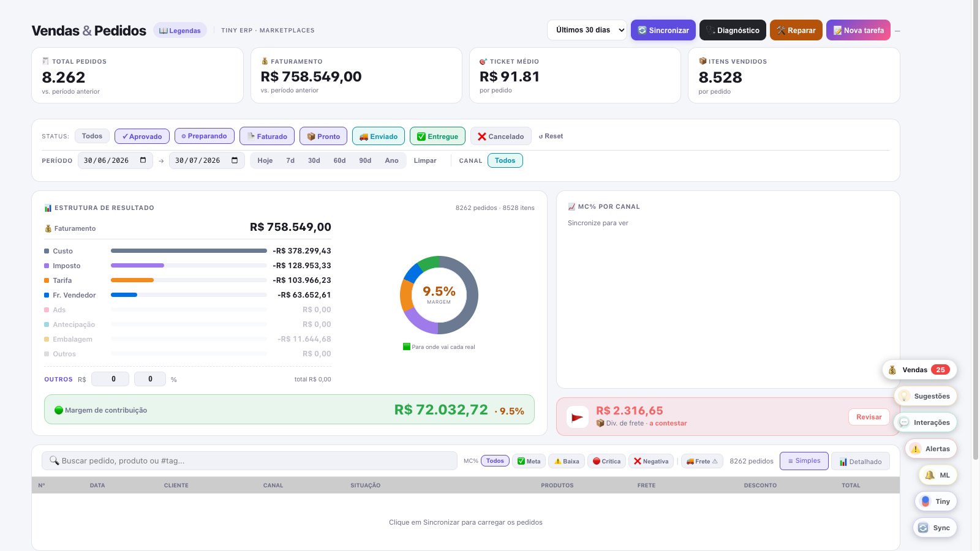The width and height of the screenshot is (980, 551).
Task: Select the Hoje period shortcut
Action: point(265,160)
